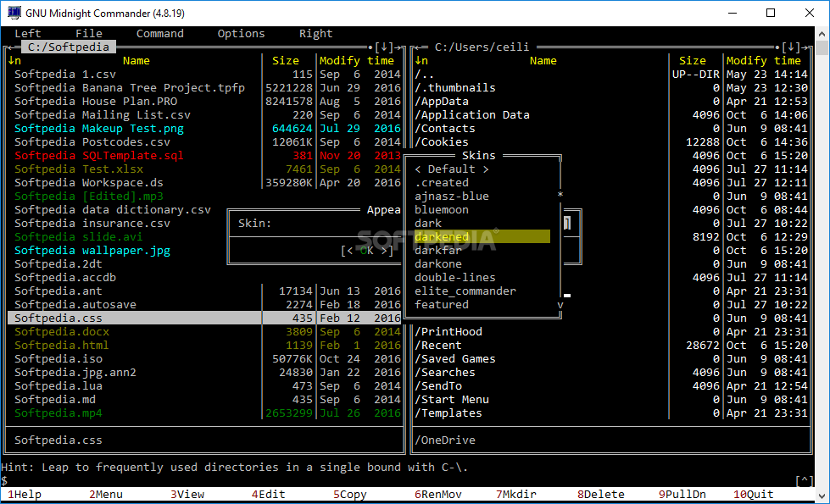This screenshot has height=504, width=830.
Task: Click the window's vertical scrollbar up arrow
Action: (822, 33)
